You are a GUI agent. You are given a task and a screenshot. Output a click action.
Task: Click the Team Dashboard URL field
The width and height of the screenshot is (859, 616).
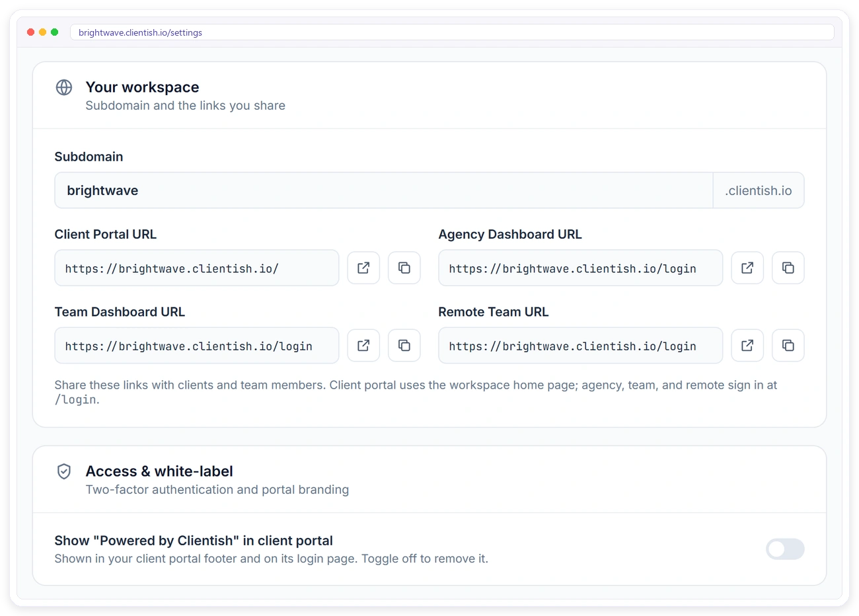pos(197,345)
